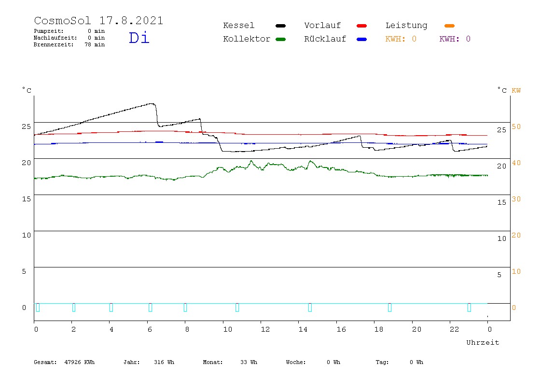Click the "Jahr:" footer label
The image size is (554, 392).
tap(131, 362)
